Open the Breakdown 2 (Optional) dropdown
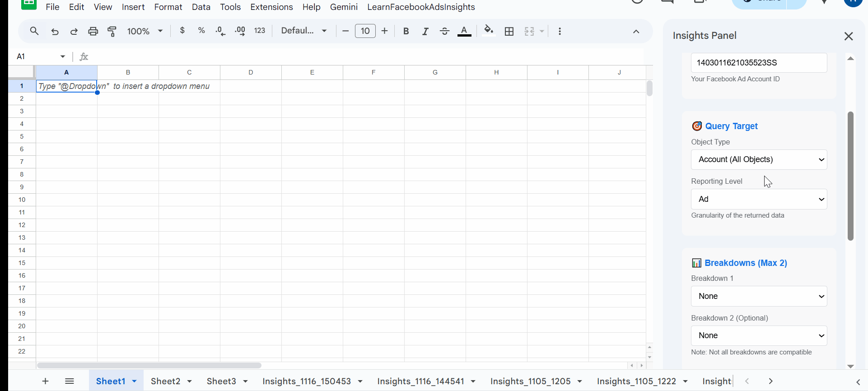Image resolution: width=868 pixels, height=391 pixels. pos(759,335)
